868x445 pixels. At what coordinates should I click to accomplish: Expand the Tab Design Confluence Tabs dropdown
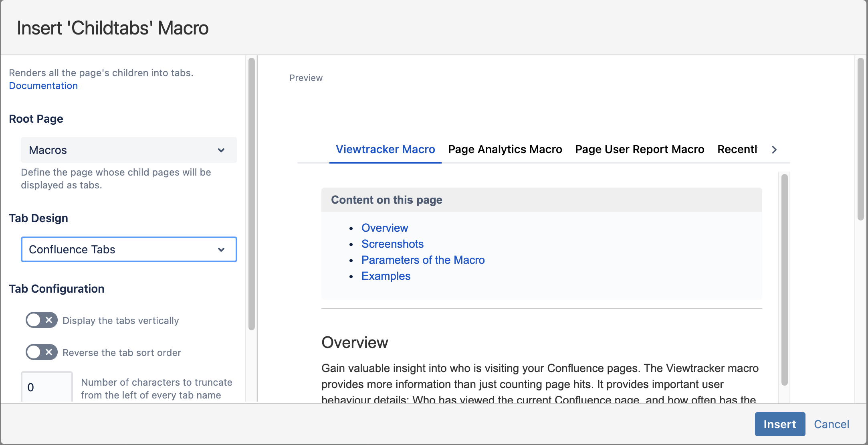tap(129, 249)
